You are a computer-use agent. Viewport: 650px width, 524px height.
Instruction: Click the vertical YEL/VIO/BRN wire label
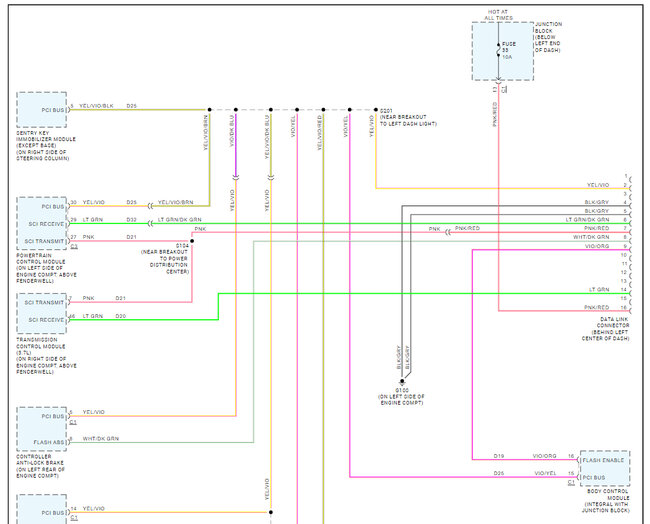[x=206, y=132]
